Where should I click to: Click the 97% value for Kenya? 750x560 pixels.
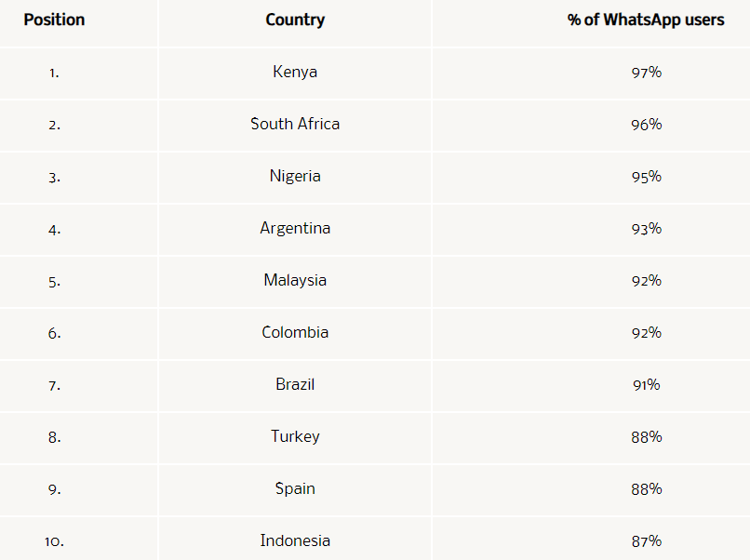click(x=646, y=72)
